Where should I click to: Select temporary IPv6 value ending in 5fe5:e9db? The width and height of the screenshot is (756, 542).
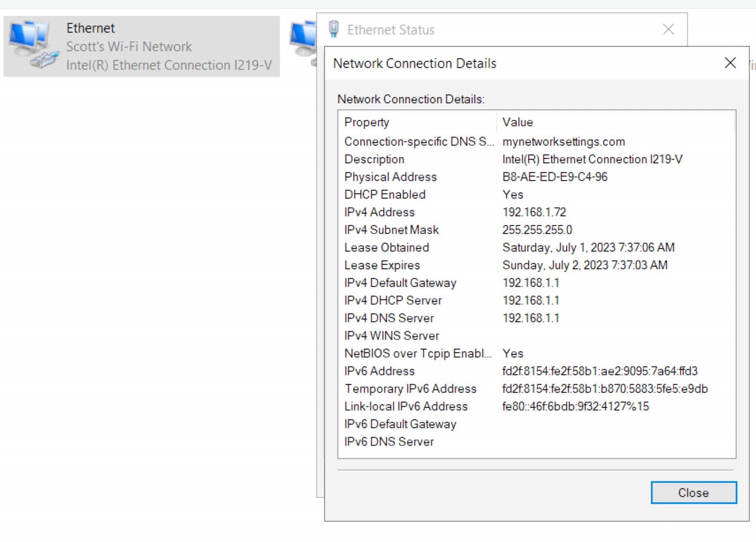605,389
